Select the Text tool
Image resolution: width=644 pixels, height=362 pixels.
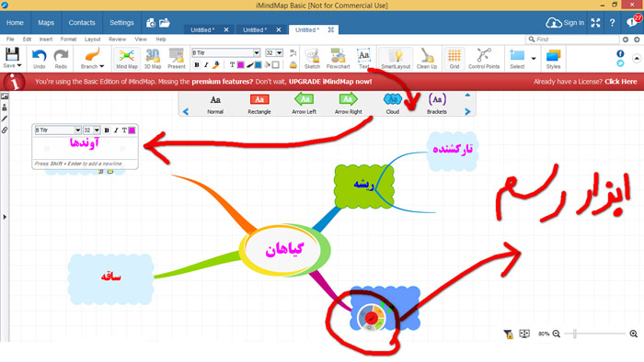(x=364, y=58)
